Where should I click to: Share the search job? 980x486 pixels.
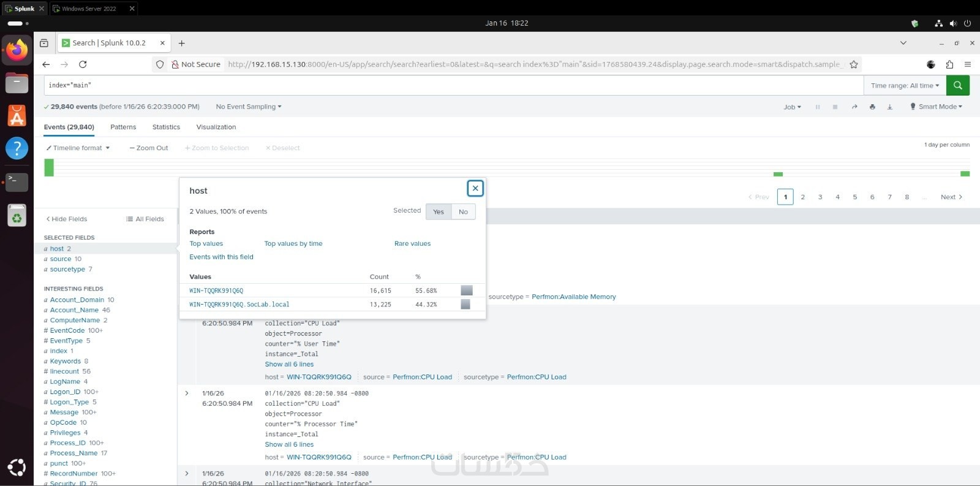tap(854, 107)
